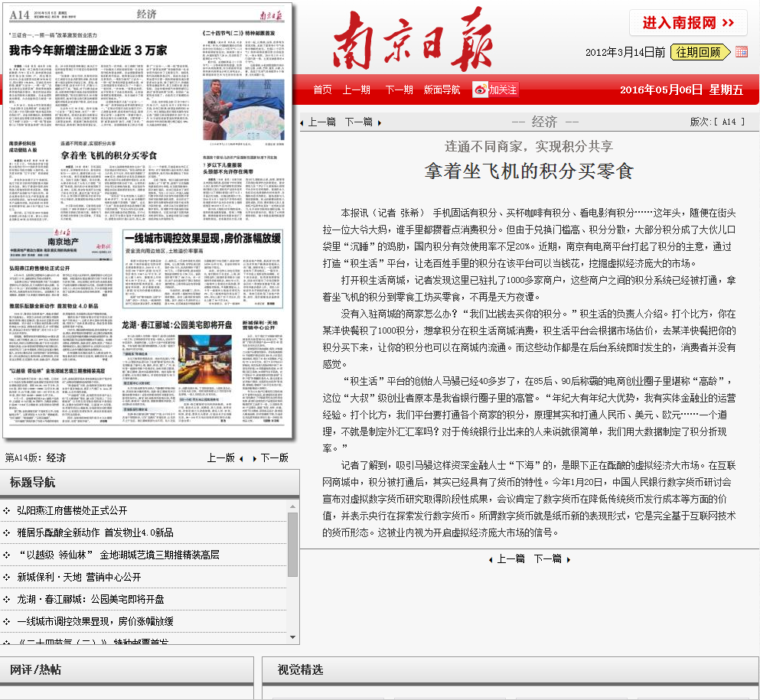The image size is (760, 700).
Task: Select 下一期 in the navigation bar
Action: click(x=399, y=90)
